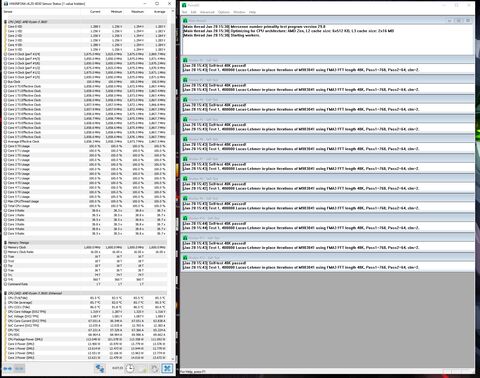
Task: Click the circular arrow icon in HWiNFO toolbar
Action: [154, 368]
